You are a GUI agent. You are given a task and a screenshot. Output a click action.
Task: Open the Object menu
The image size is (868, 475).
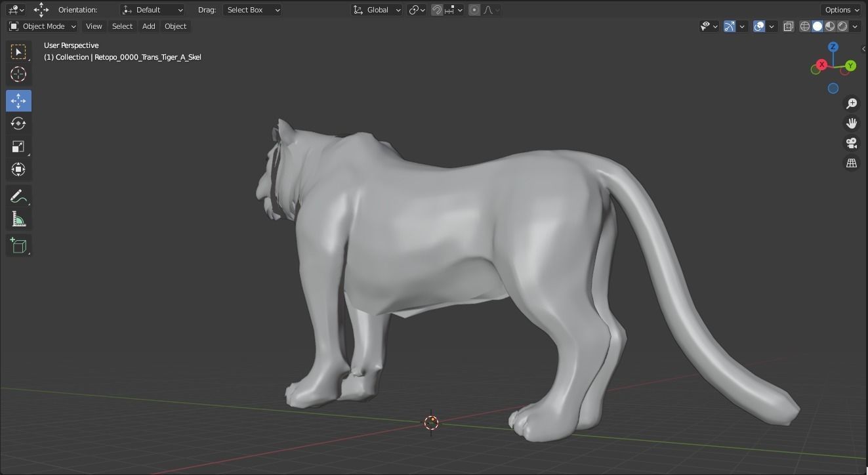[x=175, y=26]
